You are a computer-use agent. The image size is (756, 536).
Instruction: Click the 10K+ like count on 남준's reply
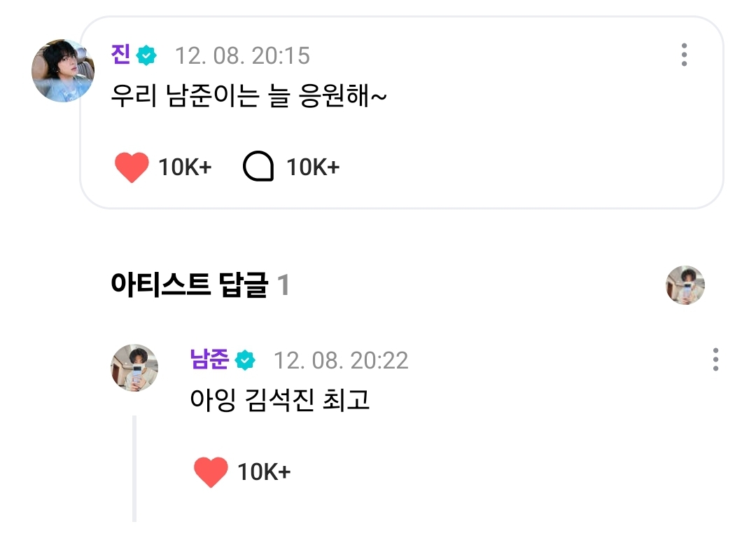[264, 472]
